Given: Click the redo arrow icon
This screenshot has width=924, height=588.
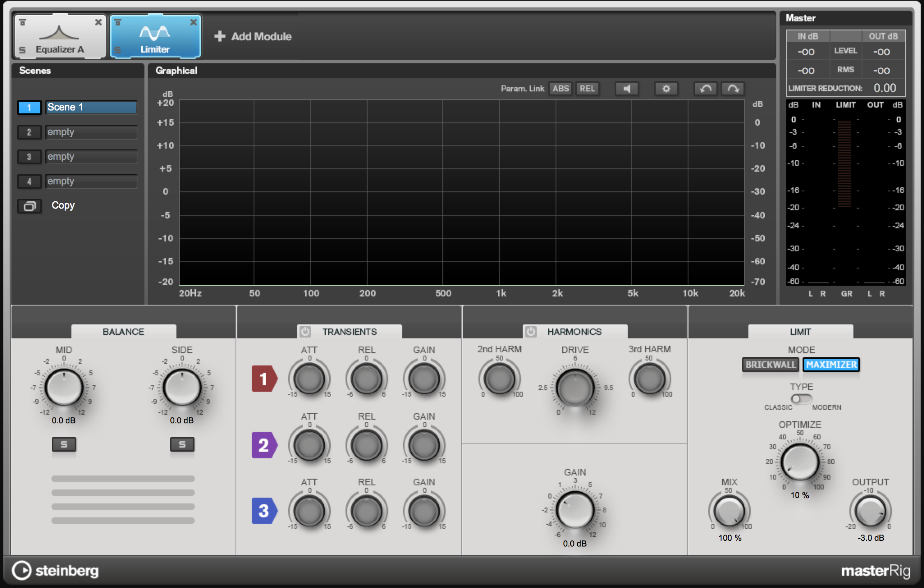Looking at the screenshot, I should coord(733,88).
